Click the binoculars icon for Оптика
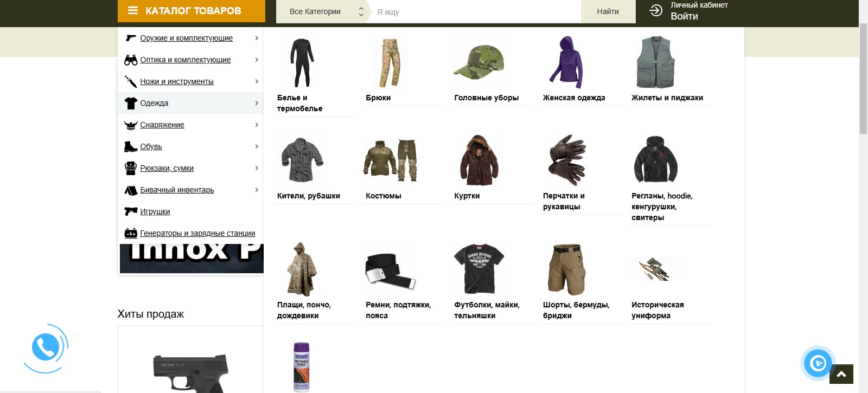Screen dimensions: 868x393 tap(130, 60)
